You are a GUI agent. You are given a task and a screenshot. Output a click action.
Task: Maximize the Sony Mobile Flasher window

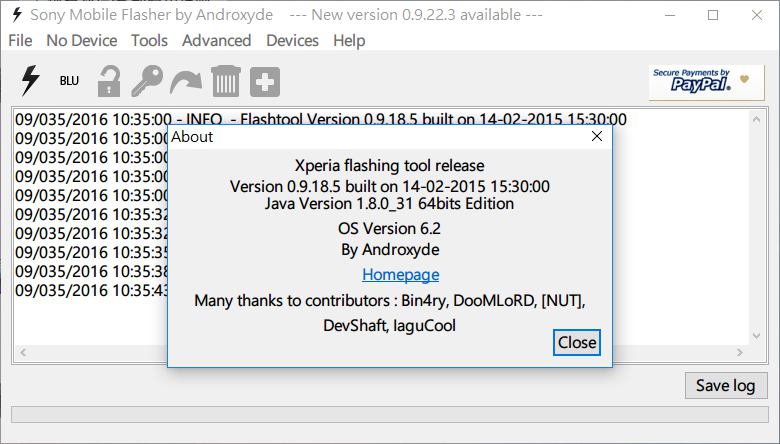click(x=713, y=15)
